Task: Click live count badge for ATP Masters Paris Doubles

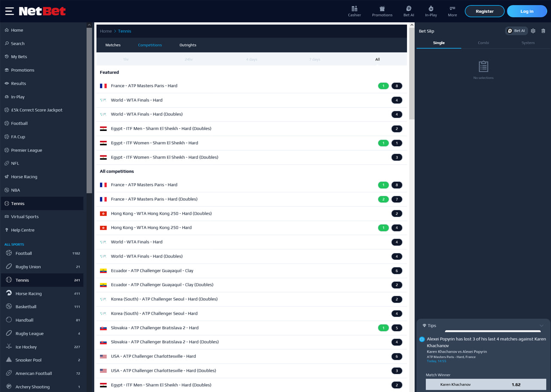Action: point(383,199)
